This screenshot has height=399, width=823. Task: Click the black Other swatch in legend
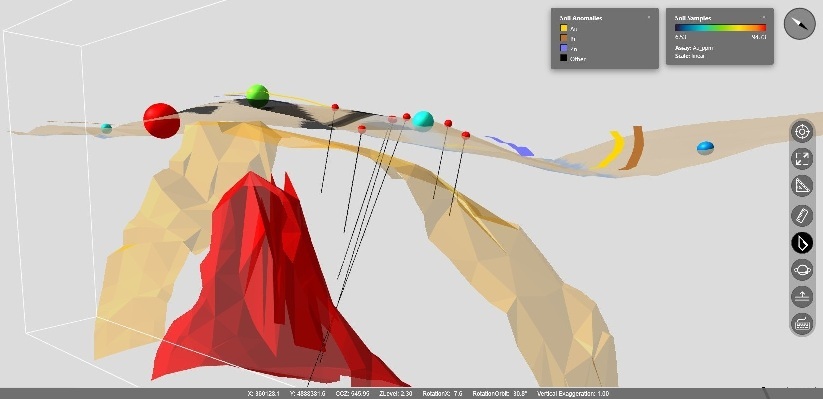(564, 58)
